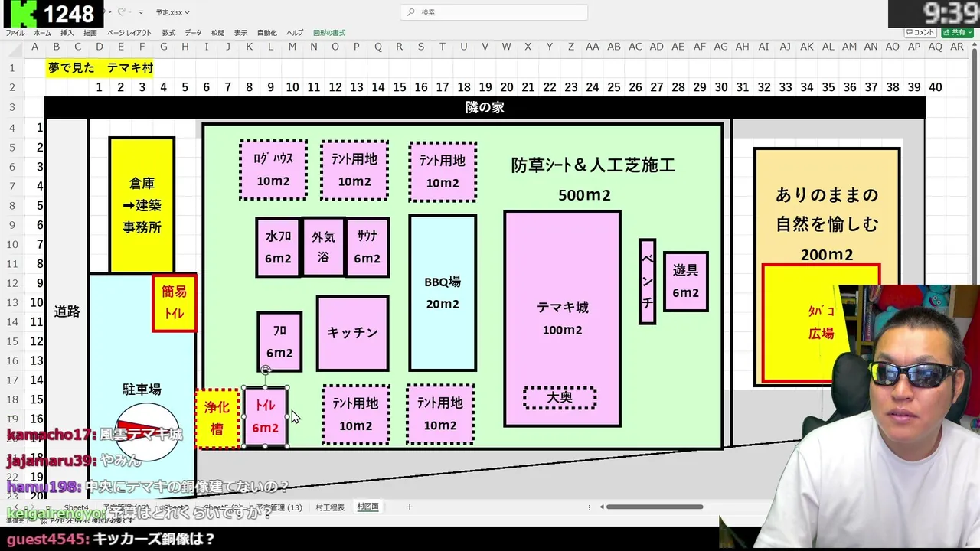Select the 倉庫 建築事務所 yellow shape
Image resolution: width=980 pixels, height=551 pixels.
point(142,205)
